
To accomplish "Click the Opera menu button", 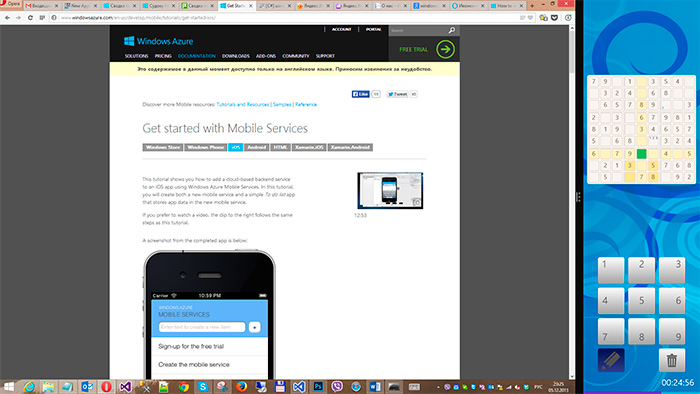I will [11, 4].
